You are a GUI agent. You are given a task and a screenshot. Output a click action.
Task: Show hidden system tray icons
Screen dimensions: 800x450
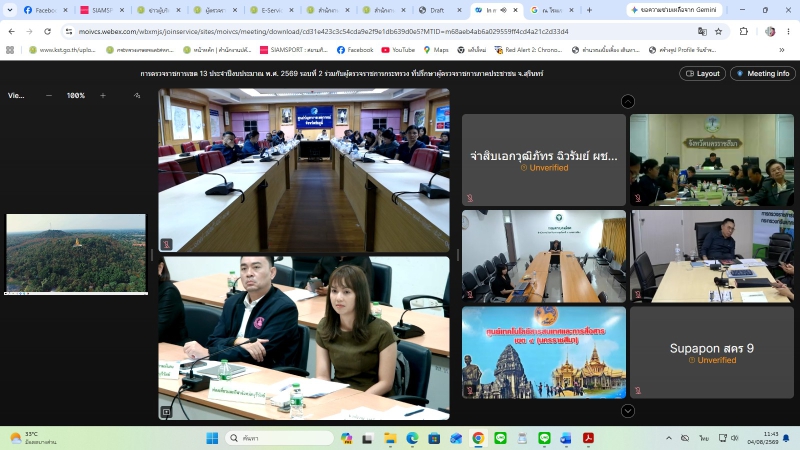[668, 438]
